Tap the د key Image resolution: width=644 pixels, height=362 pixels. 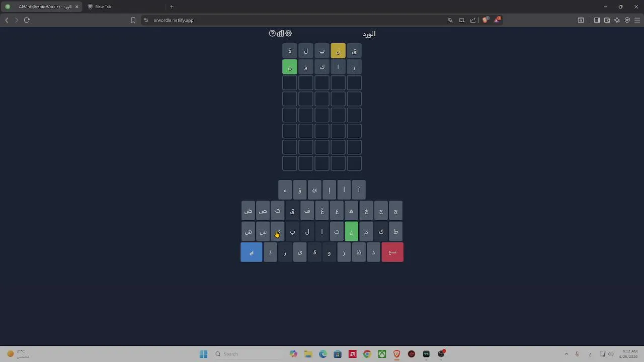pos(373,252)
